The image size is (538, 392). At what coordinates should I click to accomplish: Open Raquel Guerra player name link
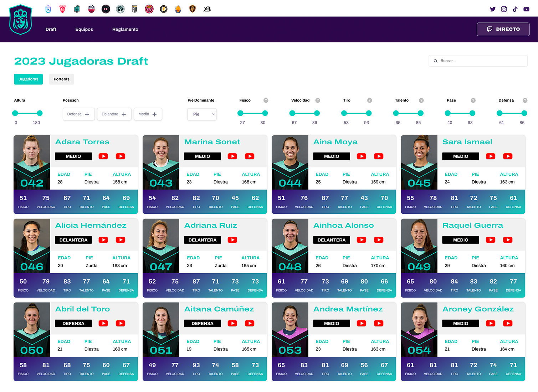[473, 225]
